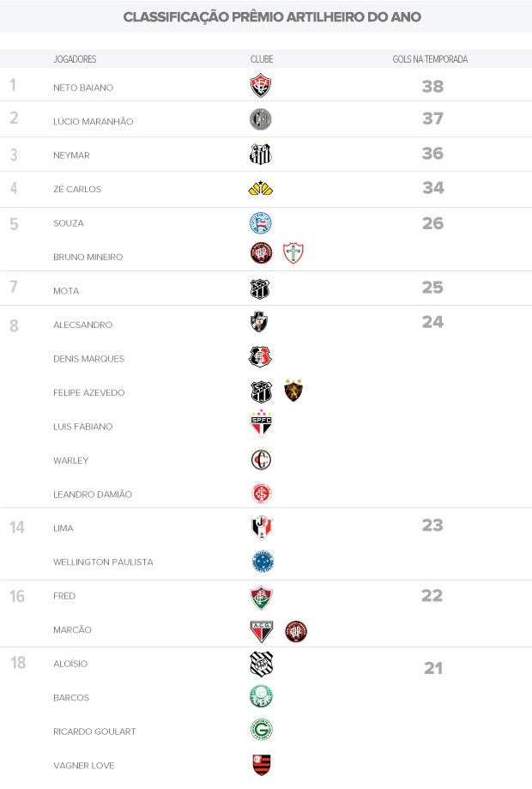This screenshot has height=789, width=532.
Task: Click the Portuguesa crest beside Bruno Mineiro
Action: pyautogui.click(x=294, y=253)
